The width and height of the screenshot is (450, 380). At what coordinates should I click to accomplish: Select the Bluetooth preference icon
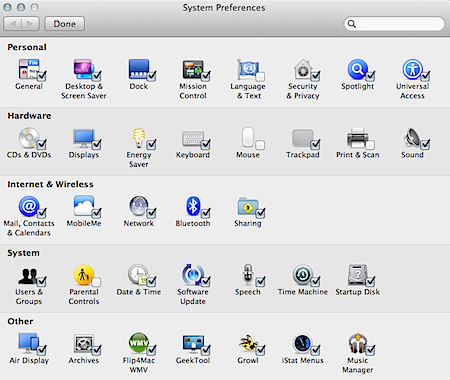pos(193,206)
